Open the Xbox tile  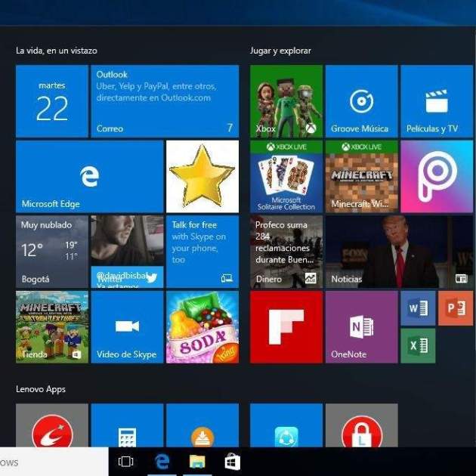pyautogui.click(x=286, y=101)
